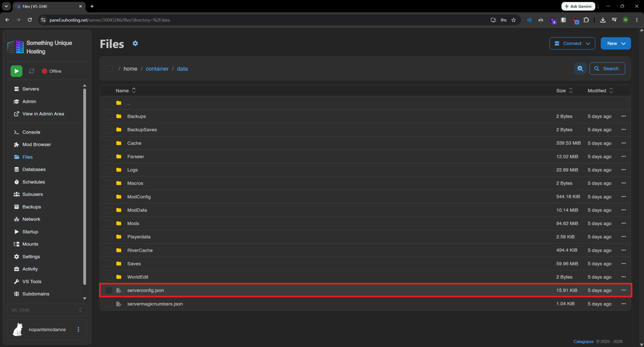644x347 pixels.
Task: Click the blue magnifier icon beside Search
Action: click(580, 69)
